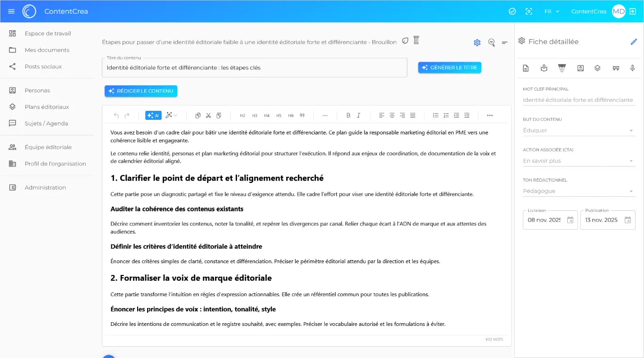Viewport: 644px width, 358px height.
Task: Click the microphone icon in detail panel
Action: pos(633,68)
